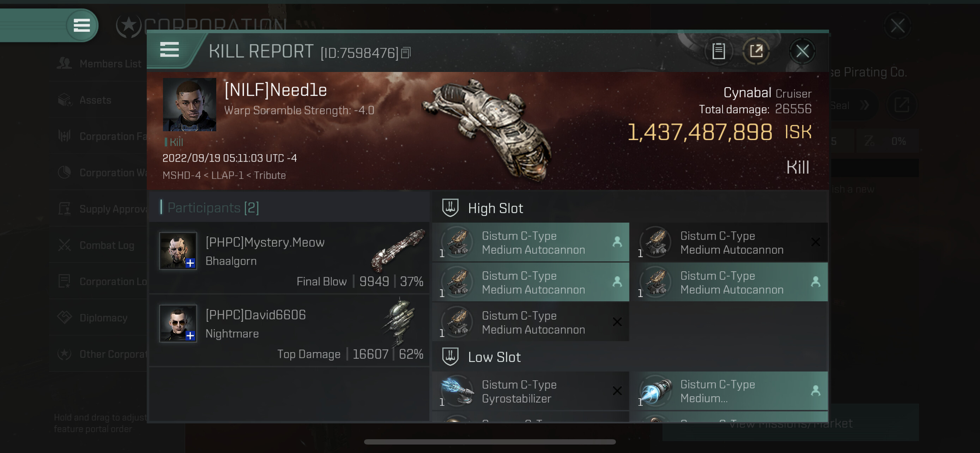The image size is (980, 453).
Task: Add David6606 contact via plus icon
Action: [190, 336]
